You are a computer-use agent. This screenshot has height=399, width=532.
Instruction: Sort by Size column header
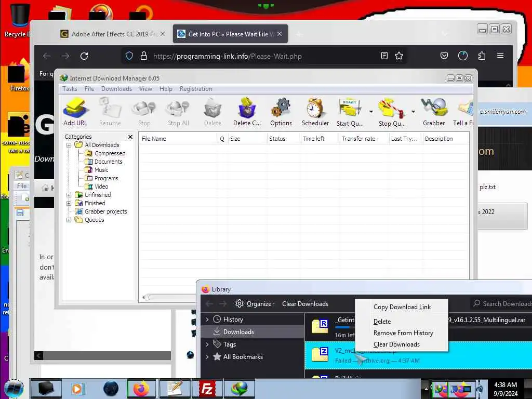point(247,139)
